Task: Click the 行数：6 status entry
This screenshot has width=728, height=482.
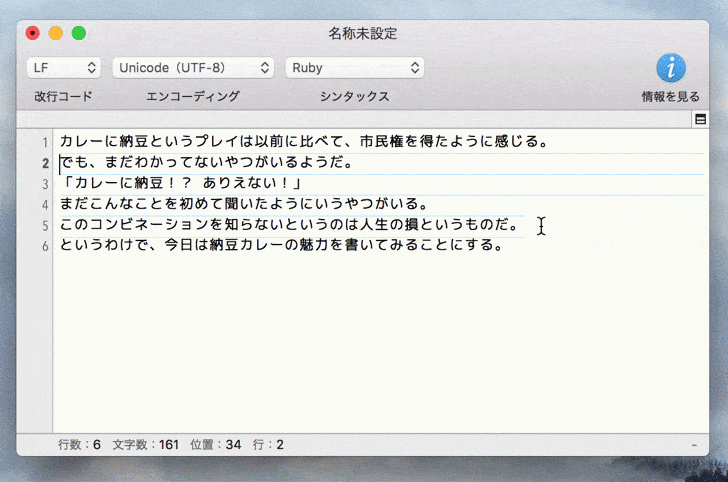Action: 79,445
